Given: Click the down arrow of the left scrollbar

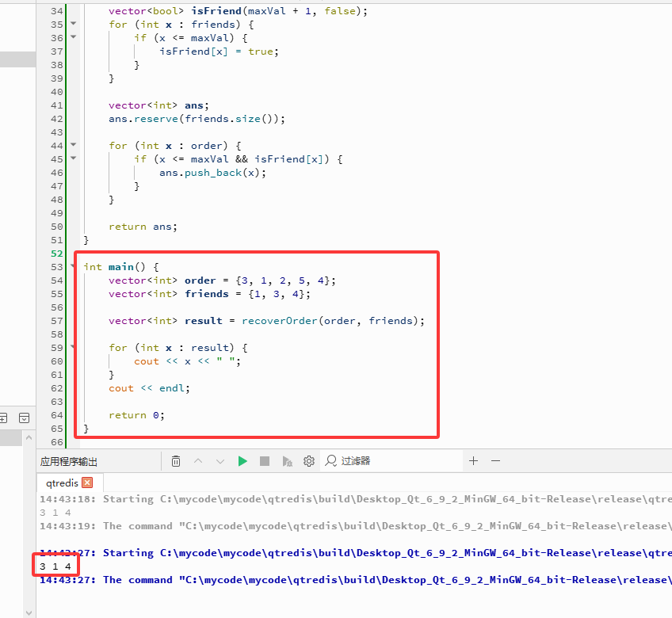Looking at the screenshot, I should pyautogui.click(x=29, y=613).
